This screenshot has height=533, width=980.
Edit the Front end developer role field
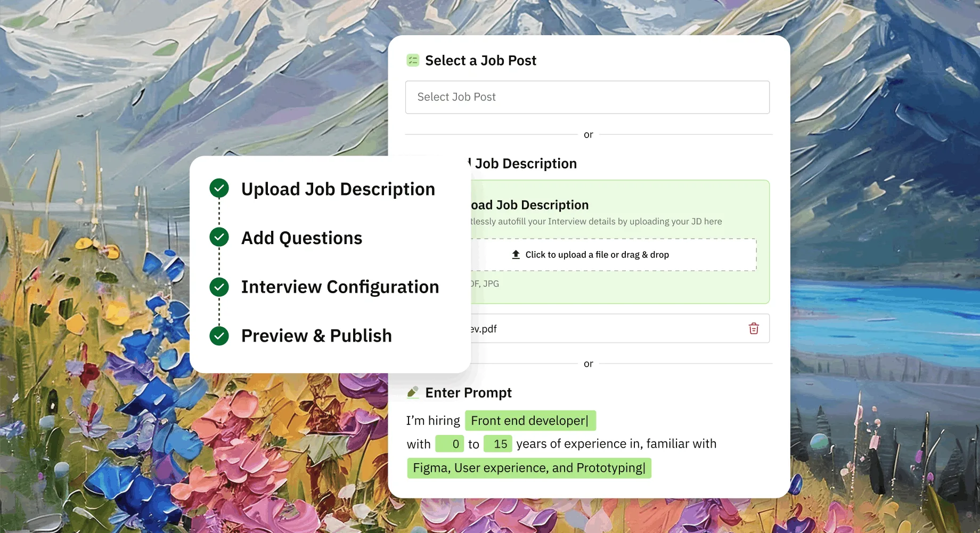point(530,421)
